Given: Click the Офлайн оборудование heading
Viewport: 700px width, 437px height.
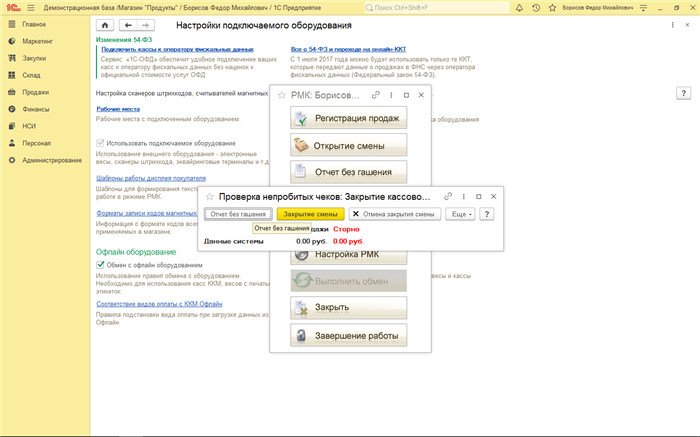Looking at the screenshot, I should pyautogui.click(x=136, y=252).
